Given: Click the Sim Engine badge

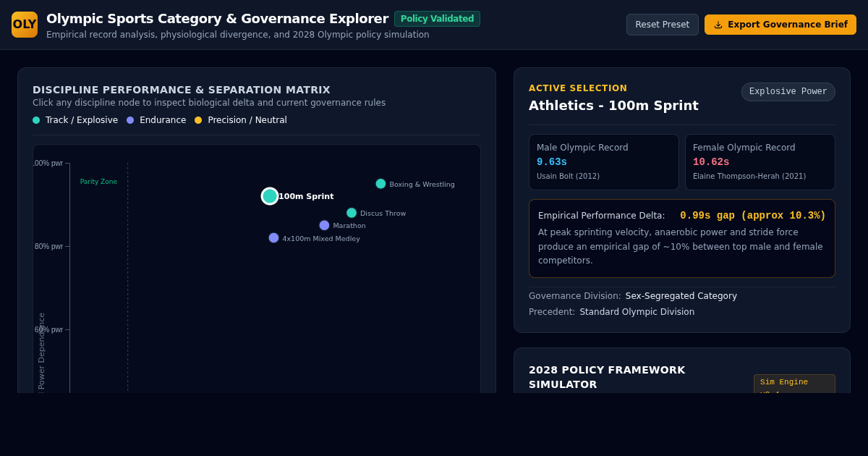Looking at the screenshot, I should (794, 384).
